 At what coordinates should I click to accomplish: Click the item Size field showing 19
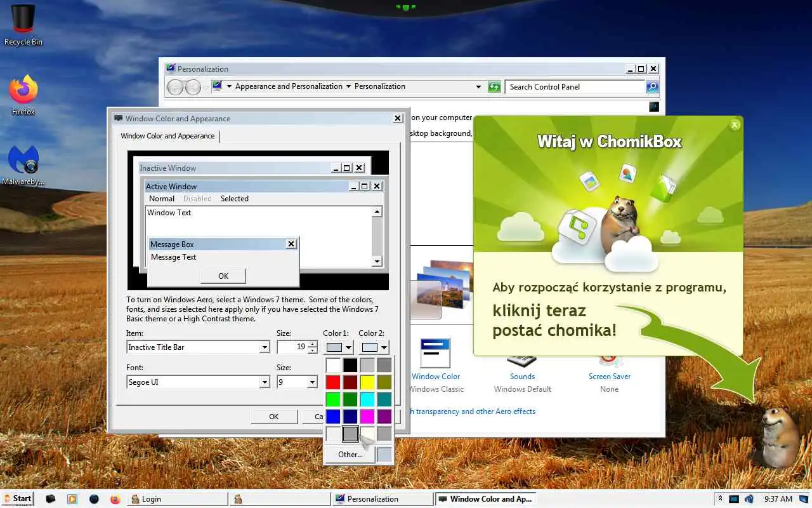pyautogui.click(x=292, y=347)
